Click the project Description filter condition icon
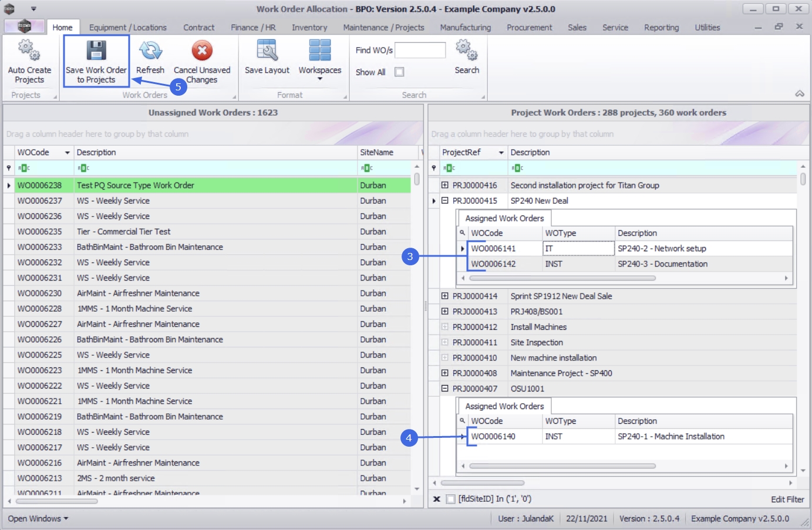This screenshot has width=812, height=530. point(517,168)
